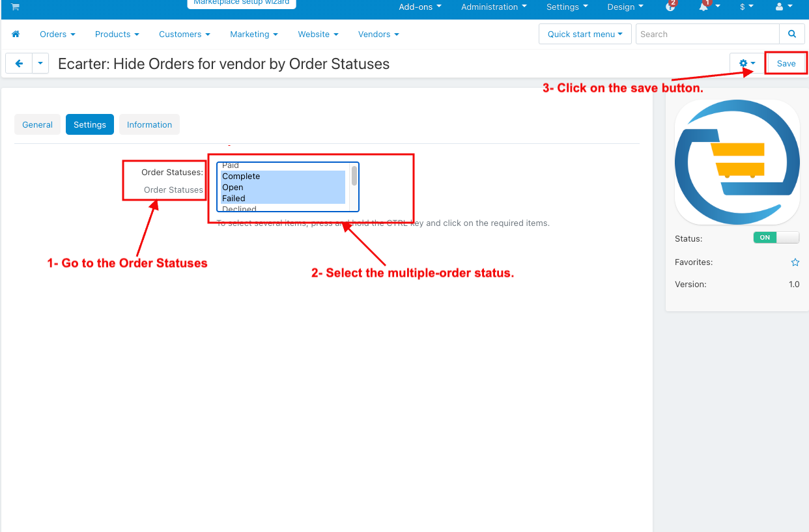The image size is (809, 532).
Task: Open the shopping cart icon in top bar
Action: (15, 7)
